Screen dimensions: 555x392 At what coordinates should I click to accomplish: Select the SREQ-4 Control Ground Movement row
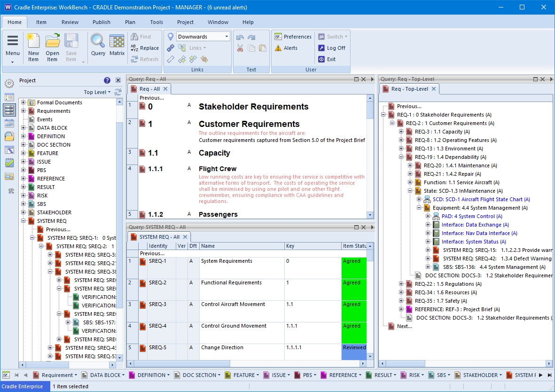click(x=247, y=333)
